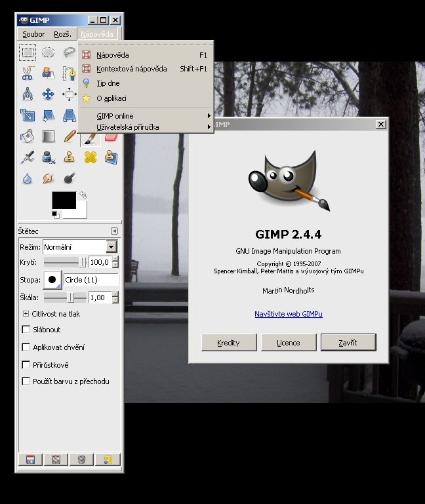425x504 pixels.
Task: Click restore tool options icon
Action: [x=56, y=459]
